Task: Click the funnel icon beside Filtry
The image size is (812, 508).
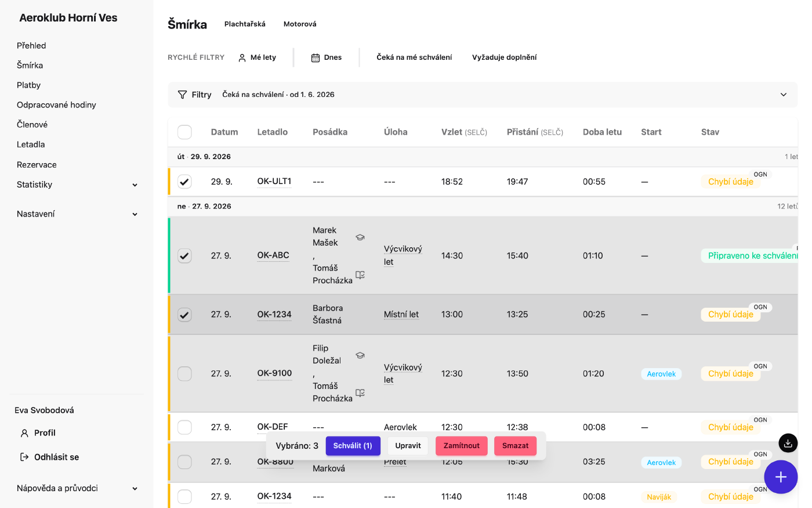Action: point(182,95)
